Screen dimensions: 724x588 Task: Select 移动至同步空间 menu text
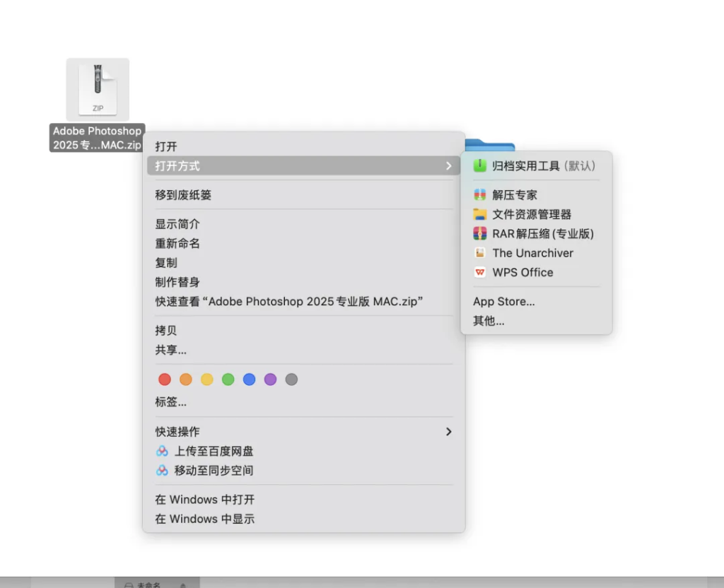tap(214, 470)
